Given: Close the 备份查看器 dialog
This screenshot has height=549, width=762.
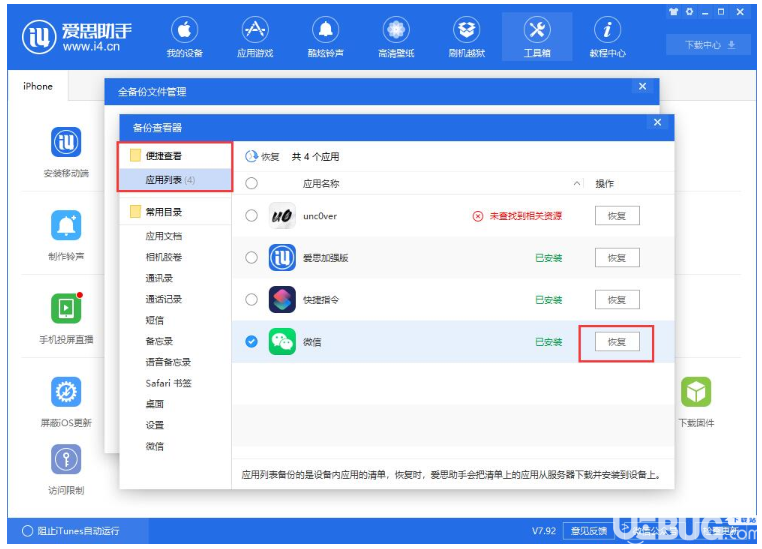Looking at the screenshot, I should (658, 122).
